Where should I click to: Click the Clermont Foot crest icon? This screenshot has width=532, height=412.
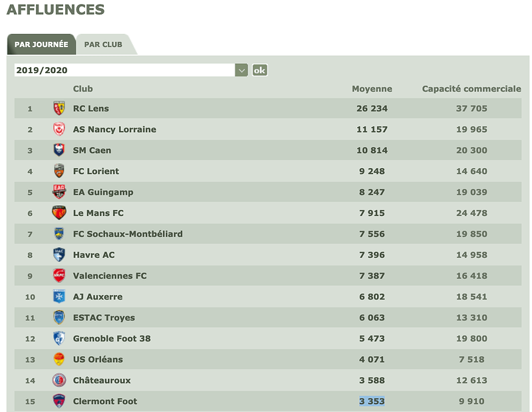click(59, 401)
